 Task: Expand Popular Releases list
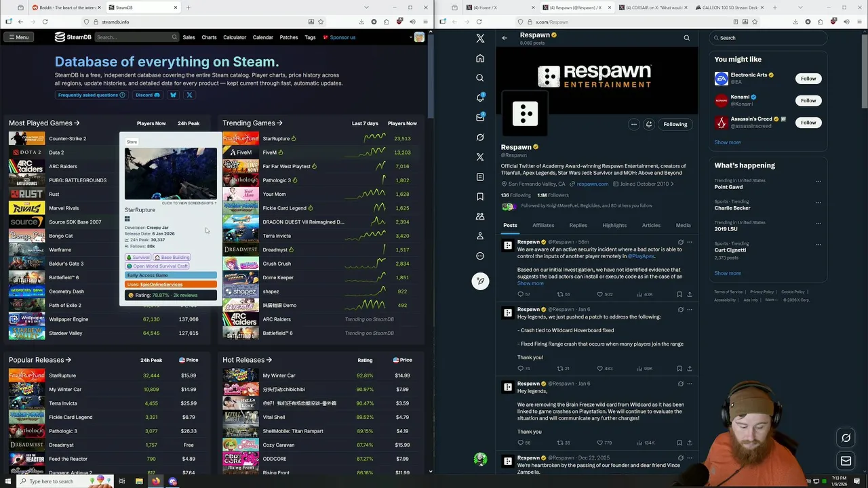pos(40,360)
